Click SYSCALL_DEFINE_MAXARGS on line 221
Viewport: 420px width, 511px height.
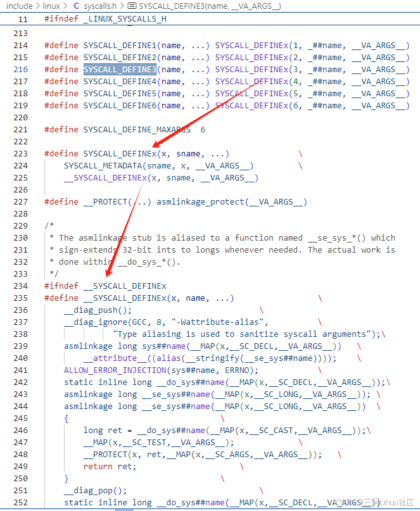[137, 130]
